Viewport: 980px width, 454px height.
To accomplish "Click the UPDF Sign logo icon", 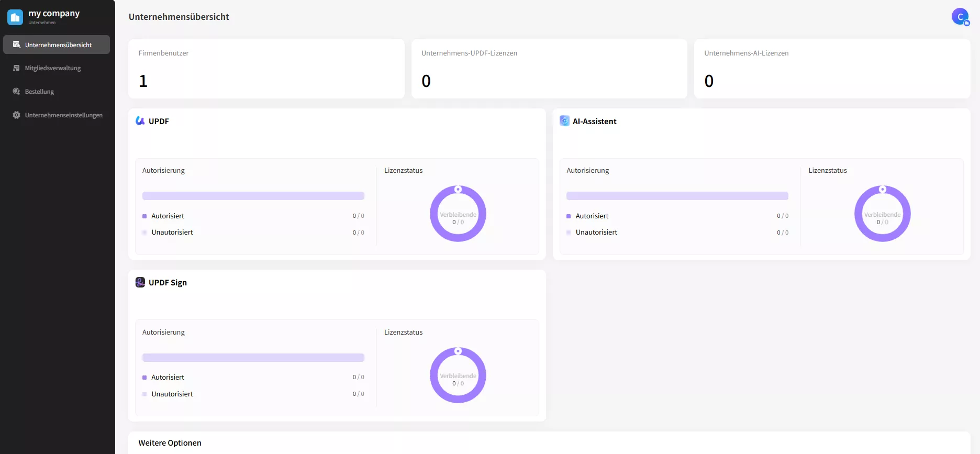I will (x=140, y=282).
